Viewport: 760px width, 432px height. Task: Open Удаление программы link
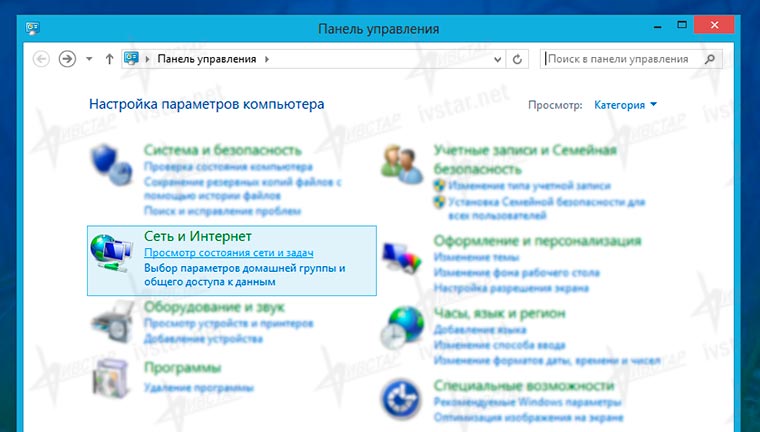pos(199,388)
